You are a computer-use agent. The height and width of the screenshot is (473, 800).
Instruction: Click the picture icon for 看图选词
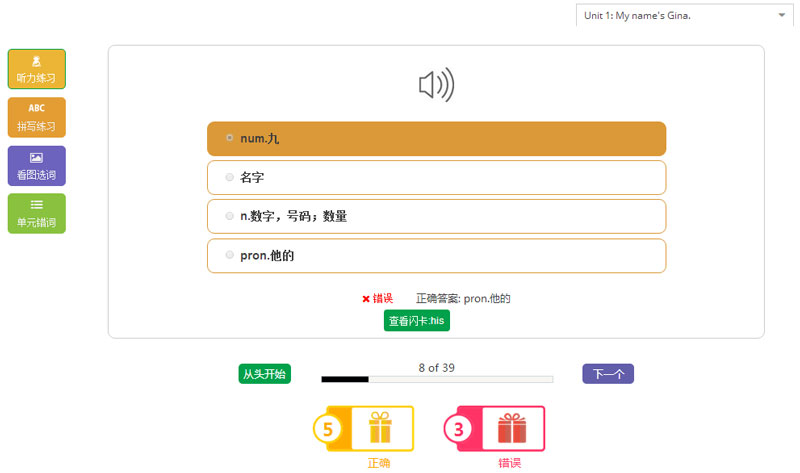(36, 157)
